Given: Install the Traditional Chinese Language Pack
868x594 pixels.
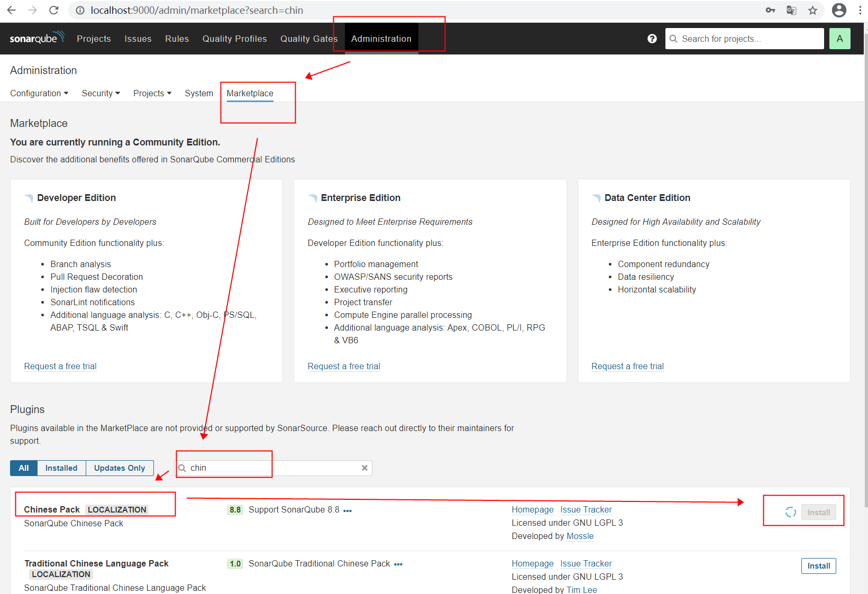Looking at the screenshot, I should pos(818,566).
